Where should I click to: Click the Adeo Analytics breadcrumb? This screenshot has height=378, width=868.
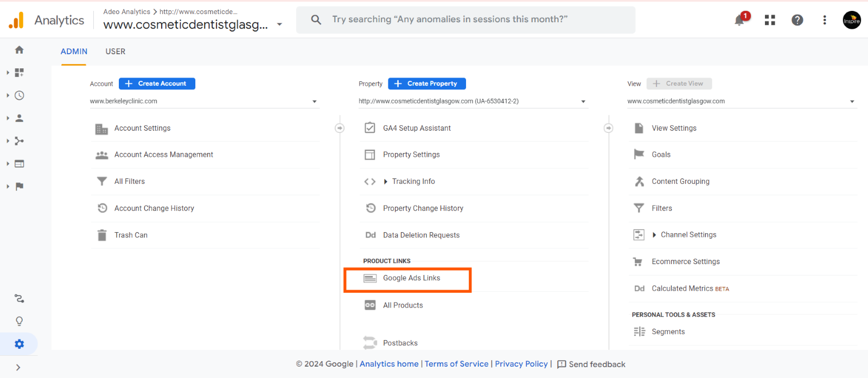click(127, 12)
